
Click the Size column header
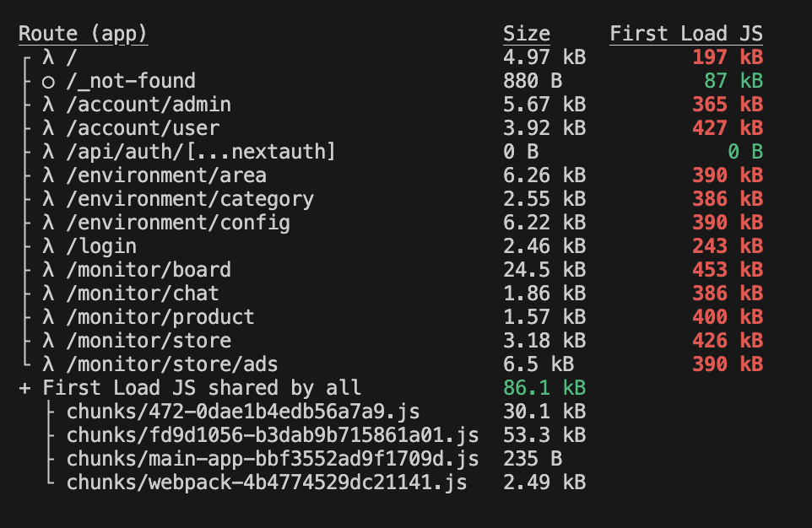pyautogui.click(x=526, y=34)
